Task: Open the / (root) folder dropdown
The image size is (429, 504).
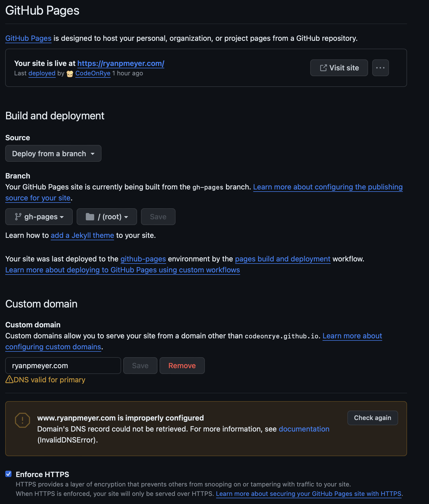Action: click(x=106, y=217)
